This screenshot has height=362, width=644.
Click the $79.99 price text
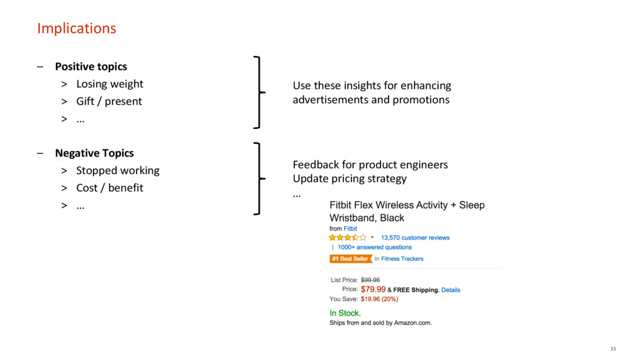374,289
